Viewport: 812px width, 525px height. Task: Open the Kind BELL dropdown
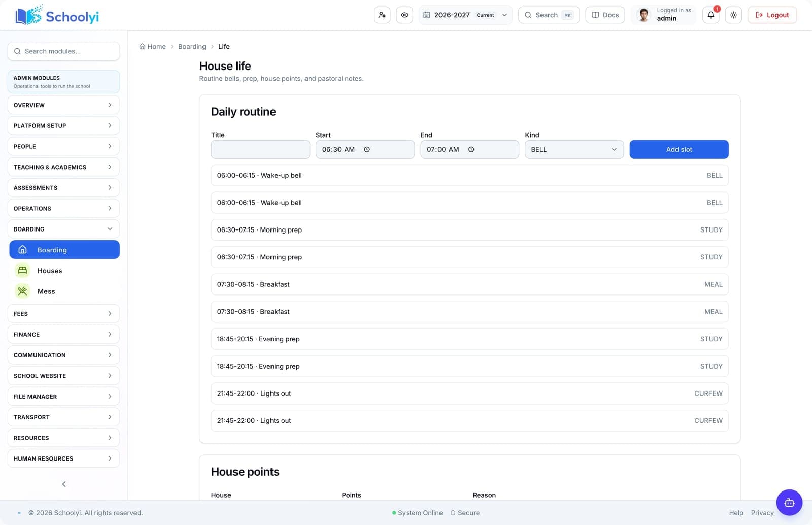tap(574, 150)
